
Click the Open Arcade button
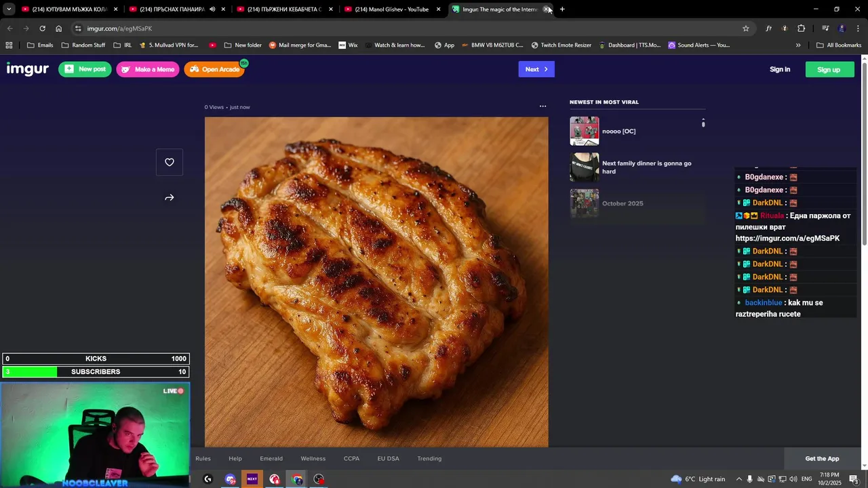214,69
